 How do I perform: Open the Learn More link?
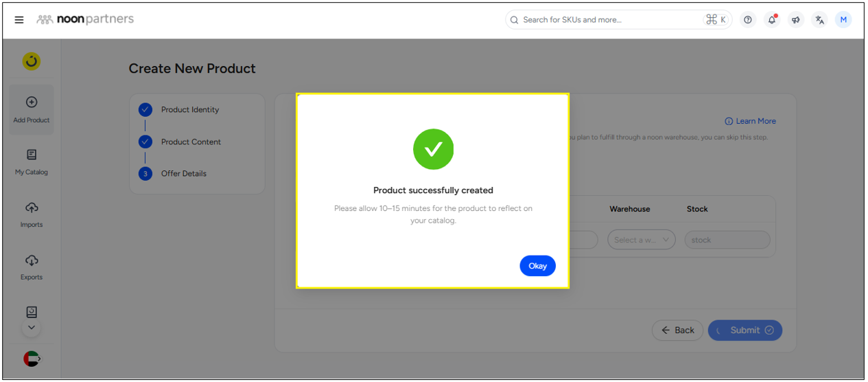(751, 122)
